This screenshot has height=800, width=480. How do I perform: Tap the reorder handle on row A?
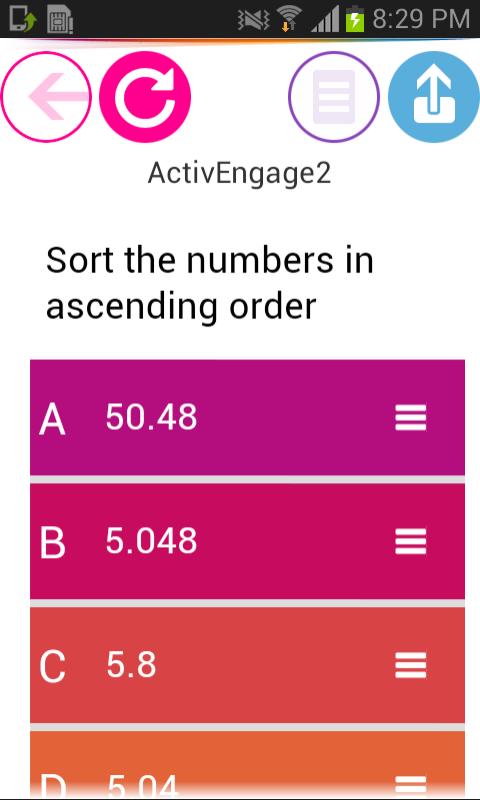point(411,417)
